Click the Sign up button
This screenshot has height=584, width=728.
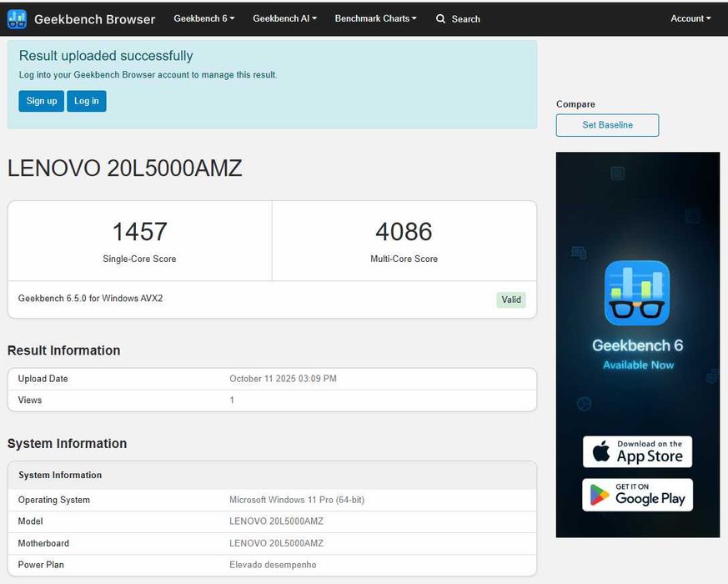tap(42, 101)
